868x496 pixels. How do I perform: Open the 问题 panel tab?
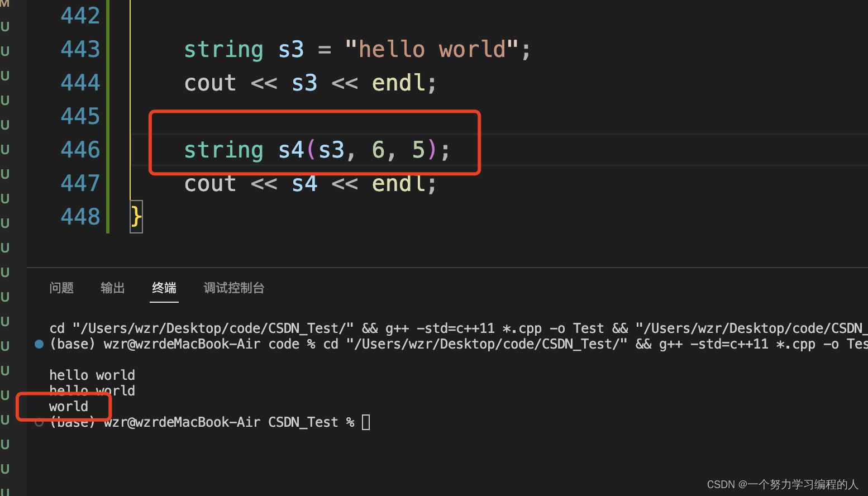61,288
